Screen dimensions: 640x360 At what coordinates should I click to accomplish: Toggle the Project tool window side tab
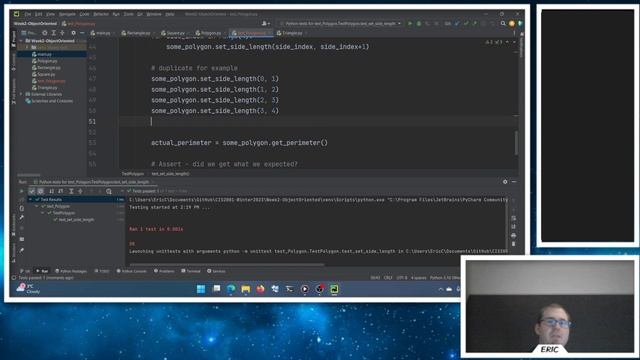pyautogui.click(x=13, y=38)
